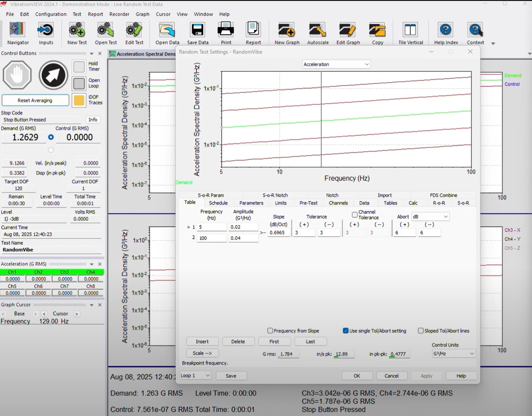Disable Use single Tol/Abort setting
Viewport: 532px width, 416px height.
tap(345, 331)
